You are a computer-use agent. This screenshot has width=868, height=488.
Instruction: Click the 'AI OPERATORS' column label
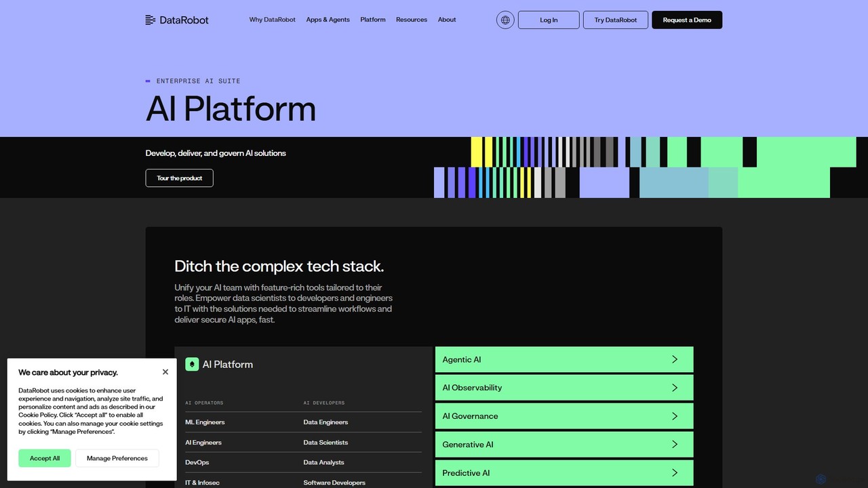click(x=204, y=403)
